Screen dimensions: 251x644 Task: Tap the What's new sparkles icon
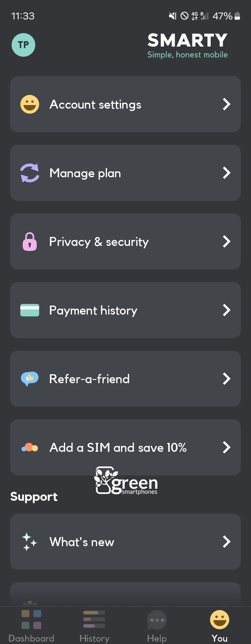pyautogui.click(x=30, y=542)
